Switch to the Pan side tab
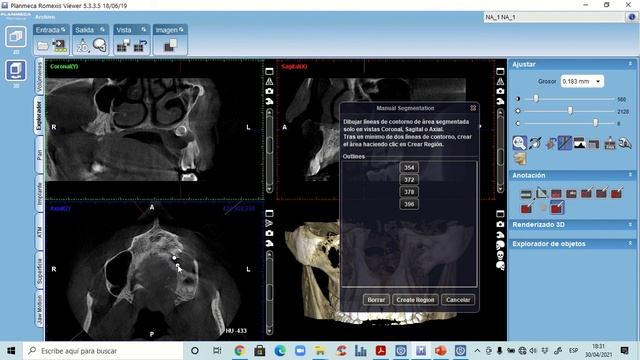Image resolution: width=640 pixels, height=360 pixels. [x=39, y=154]
